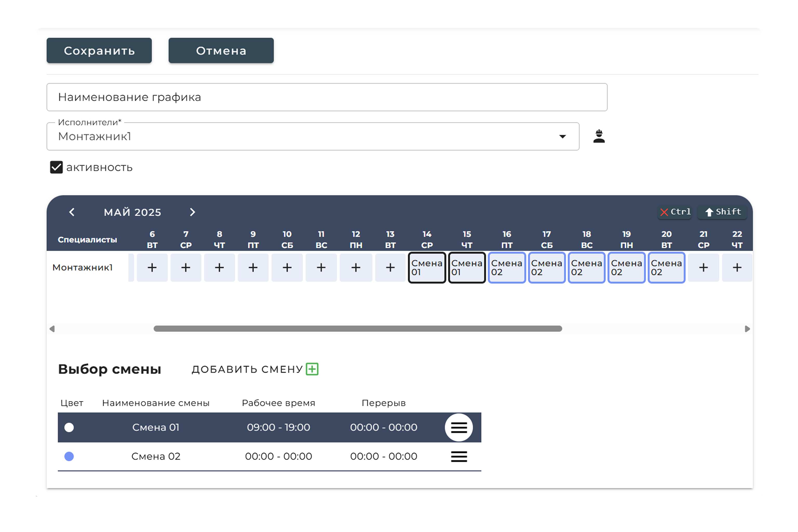Click the plus cell for May 10
The image size is (798, 532).
[x=287, y=268]
